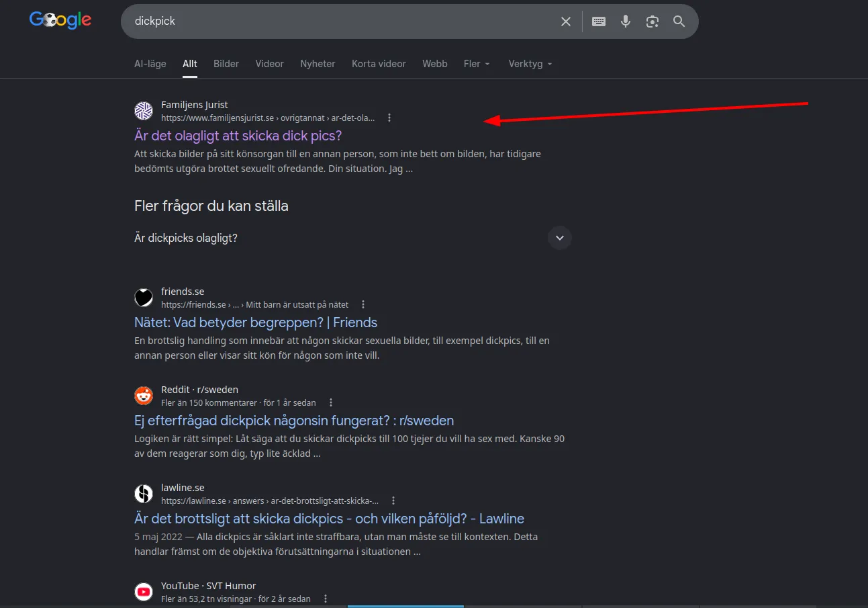Click the 'YouTube · SVT Humor' source label
868x608 pixels.
click(x=208, y=586)
